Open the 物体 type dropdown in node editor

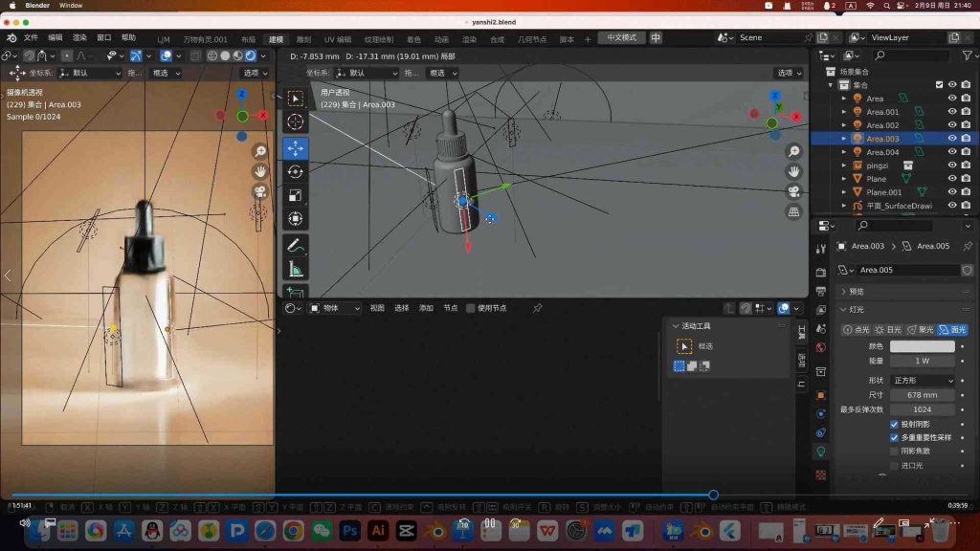click(335, 308)
